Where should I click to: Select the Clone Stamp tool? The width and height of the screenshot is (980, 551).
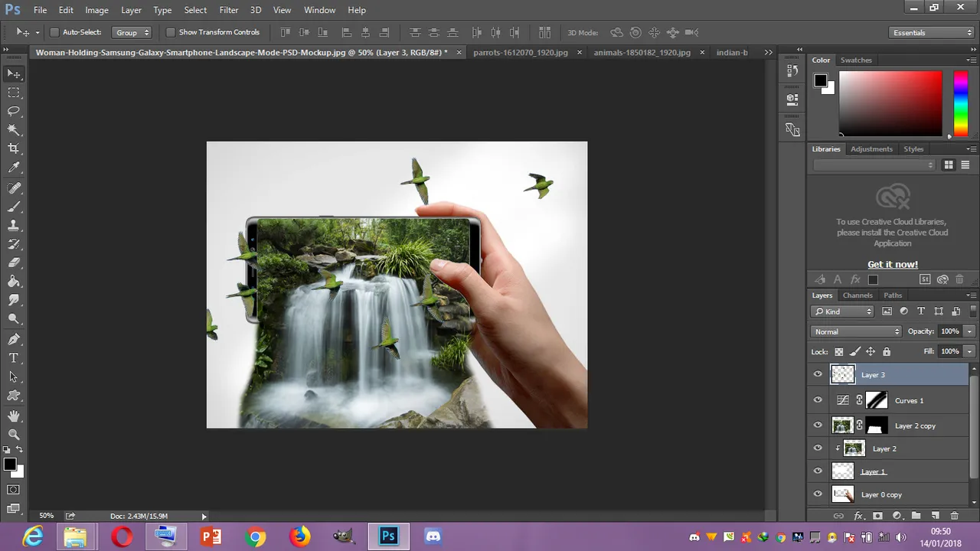coord(14,226)
